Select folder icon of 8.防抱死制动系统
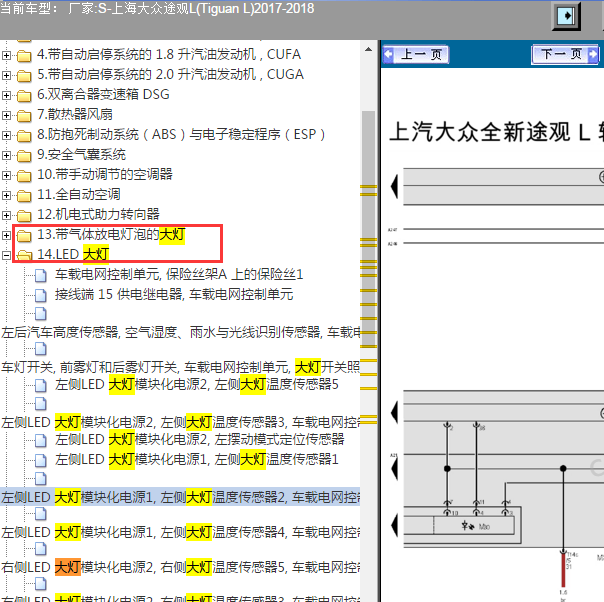Screen dimensions: 604x602 pos(24,136)
